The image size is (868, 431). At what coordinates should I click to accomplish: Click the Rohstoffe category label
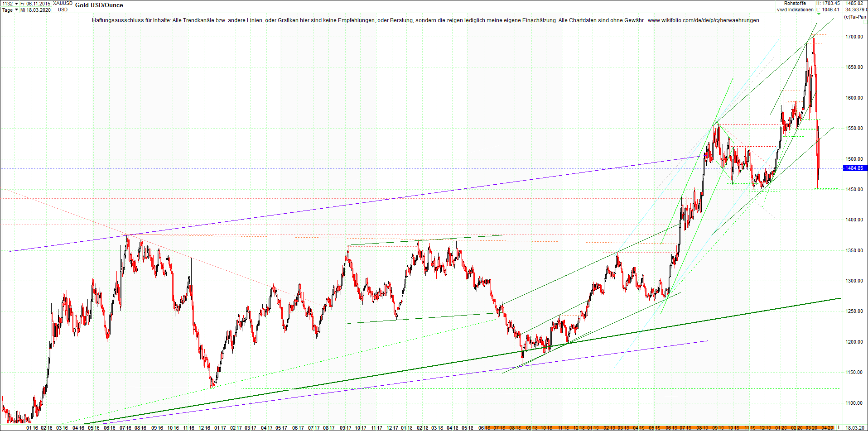click(795, 4)
